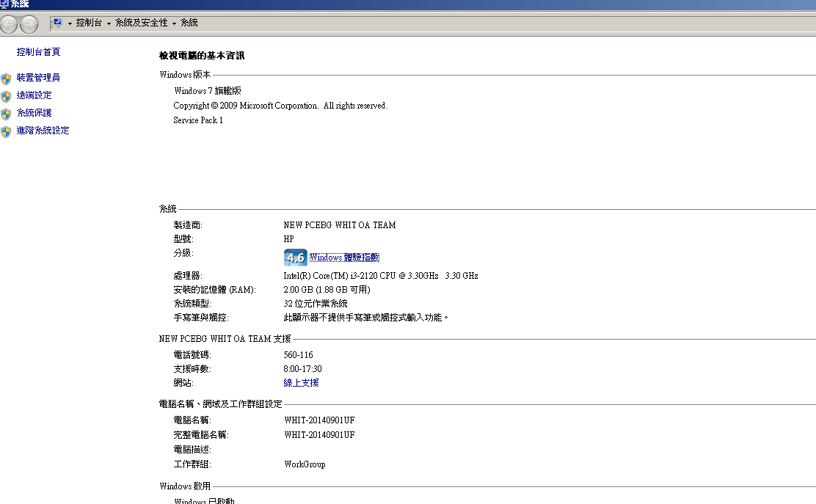Expand dropdown arrow before 控制台 breadcrumb
The width and height of the screenshot is (816, 504).
point(70,23)
